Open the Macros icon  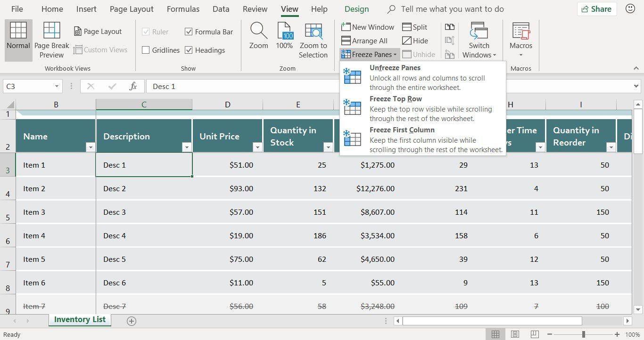point(521,31)
